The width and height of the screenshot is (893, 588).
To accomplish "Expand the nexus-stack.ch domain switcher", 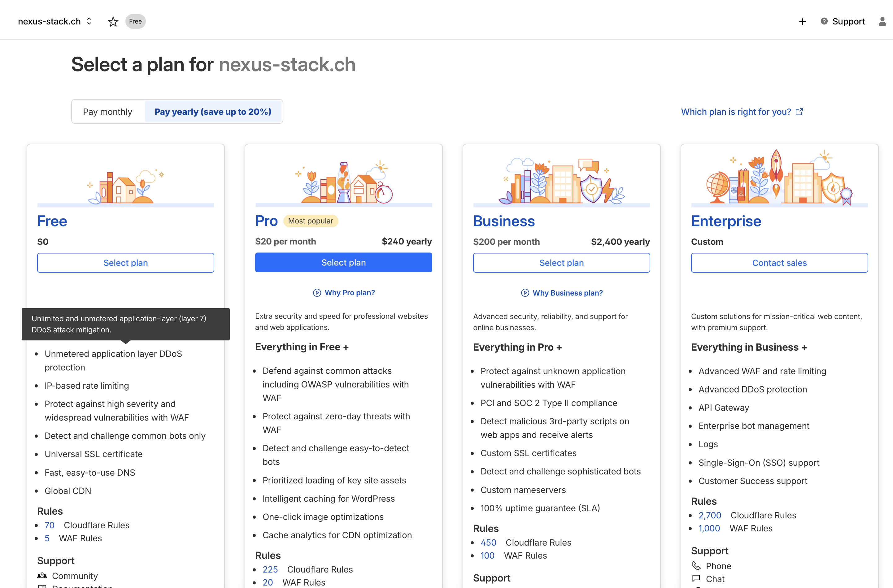I will click(x=55, y=21).
